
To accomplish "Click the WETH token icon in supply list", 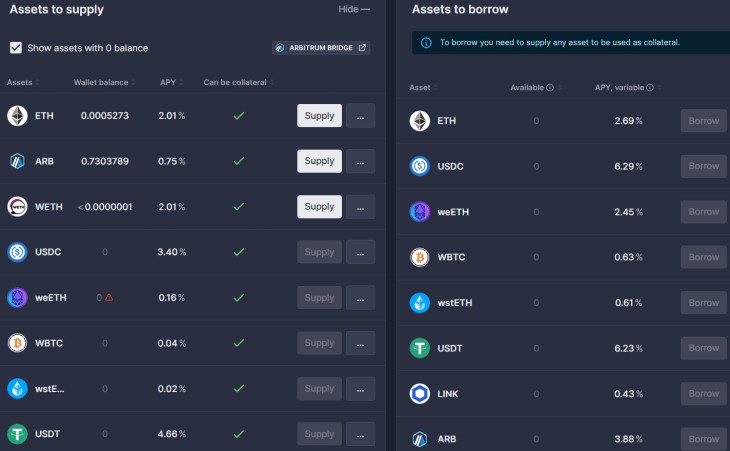I will click(18, 207).
